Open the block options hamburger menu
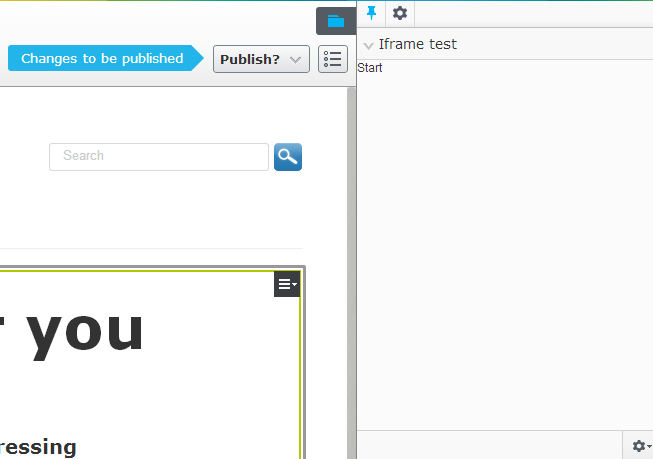 point(287,285)
